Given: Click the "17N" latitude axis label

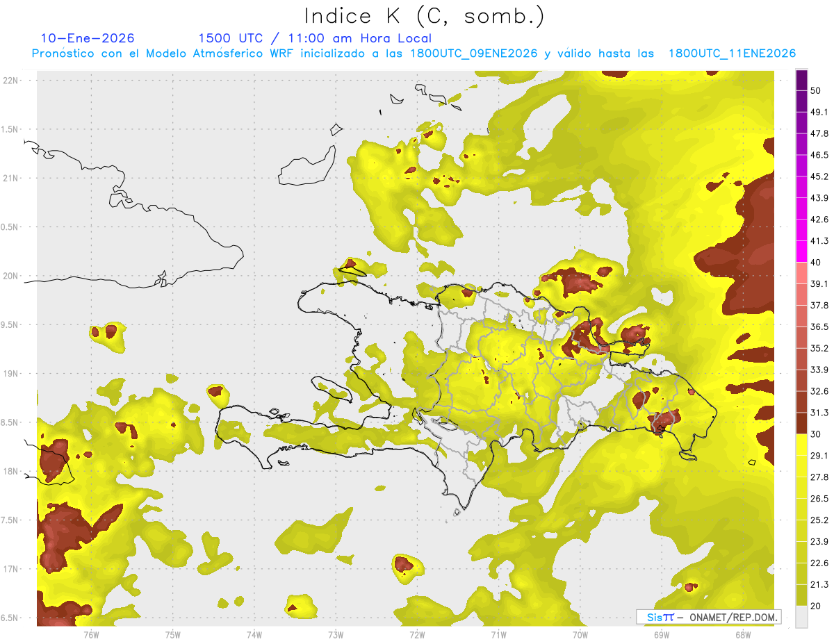Looking at the screenshot, I should [10, 569].
